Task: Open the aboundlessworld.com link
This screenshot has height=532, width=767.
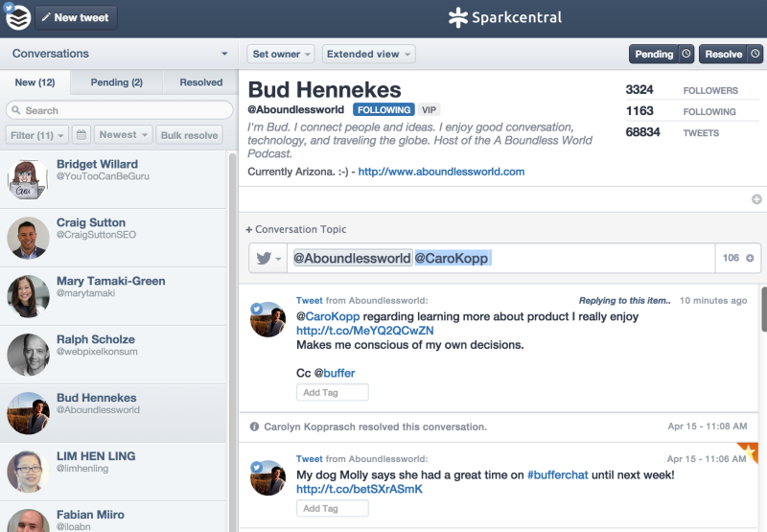Action: click(441, 172)
